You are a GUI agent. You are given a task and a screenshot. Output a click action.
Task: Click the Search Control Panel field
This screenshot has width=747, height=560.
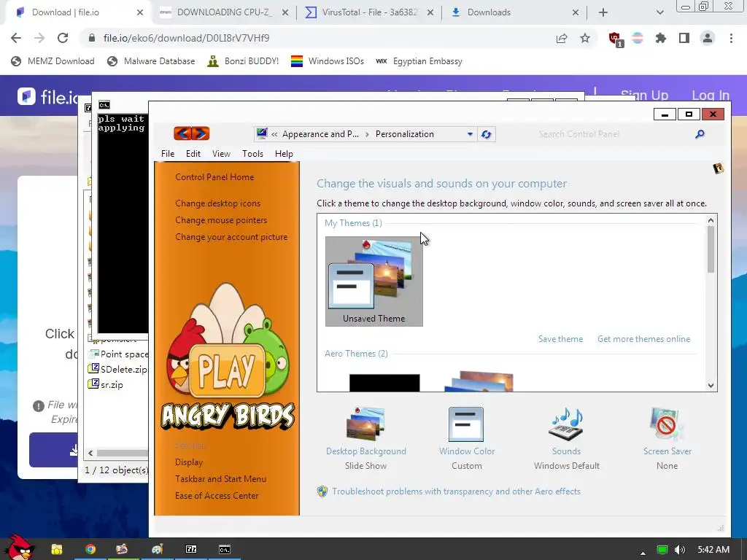point(612,134)
